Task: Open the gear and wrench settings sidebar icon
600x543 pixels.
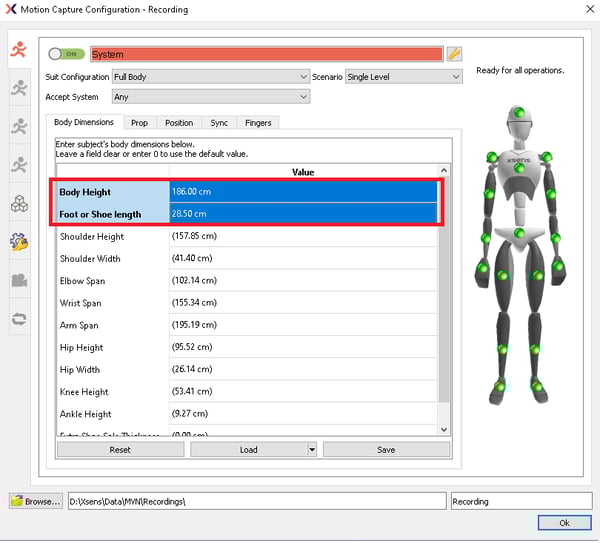Action: click(19, 241)
